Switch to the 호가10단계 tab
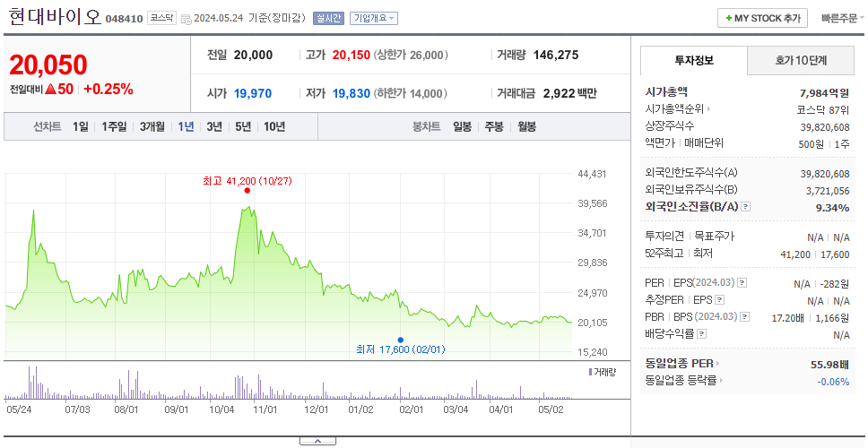 pos(801,60)
